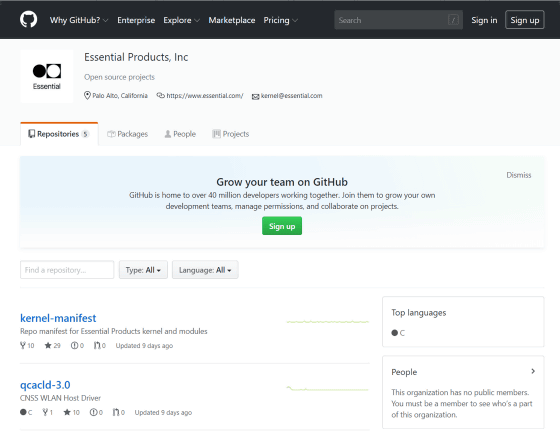Switch to the Packages tab

[128, 134]
